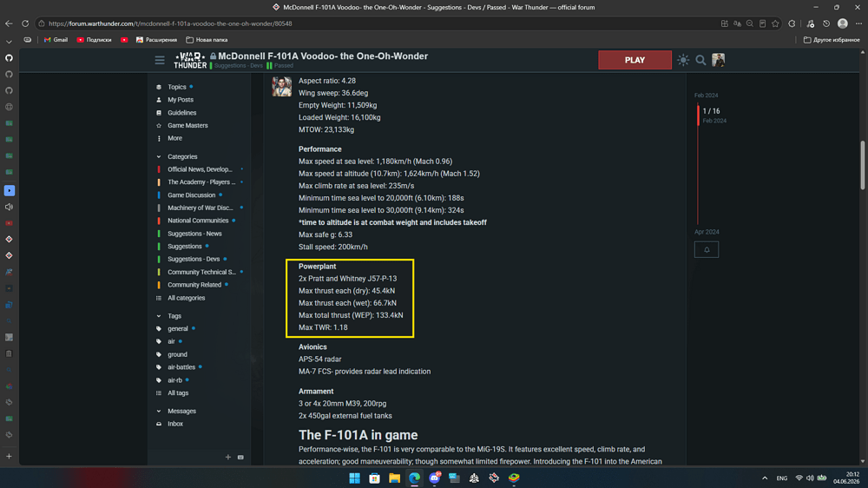Jump to Feb 2024 at the timeline top
868x488 pixels.
coord(707,96)
